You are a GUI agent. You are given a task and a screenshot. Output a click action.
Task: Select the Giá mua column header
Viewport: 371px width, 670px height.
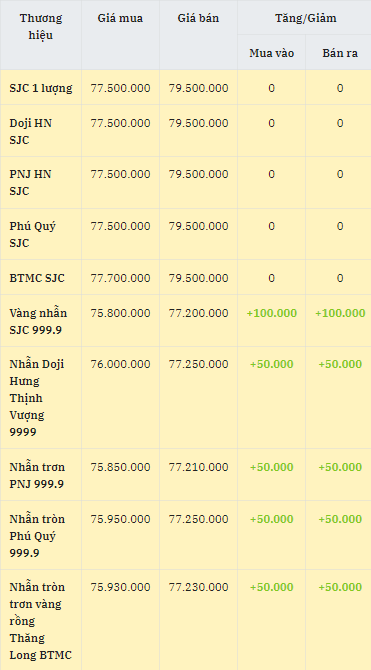[x=120, y=18]
